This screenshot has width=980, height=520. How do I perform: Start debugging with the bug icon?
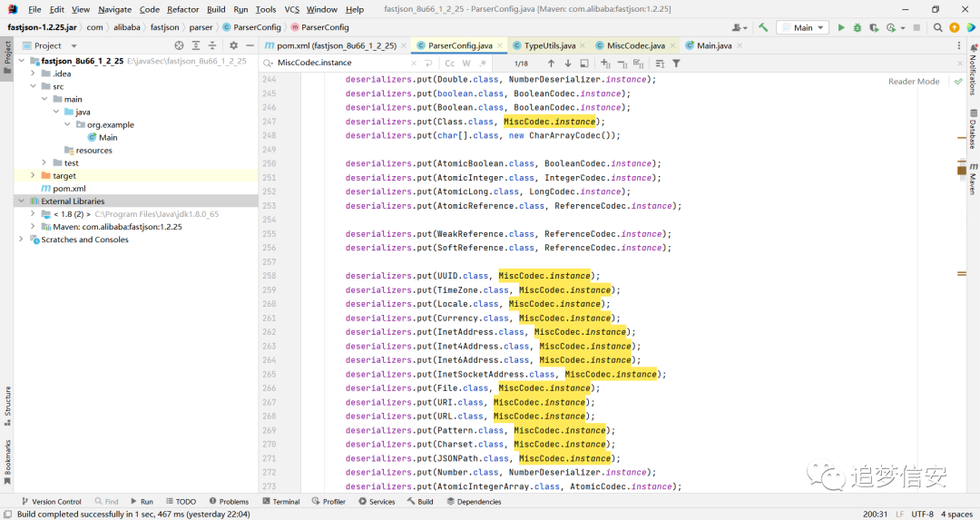857,27
